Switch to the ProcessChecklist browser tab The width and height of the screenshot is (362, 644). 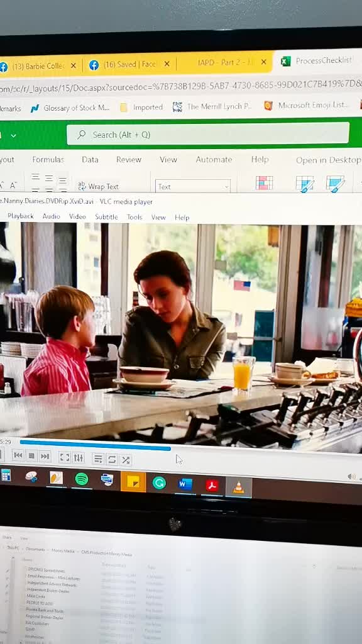317,61
